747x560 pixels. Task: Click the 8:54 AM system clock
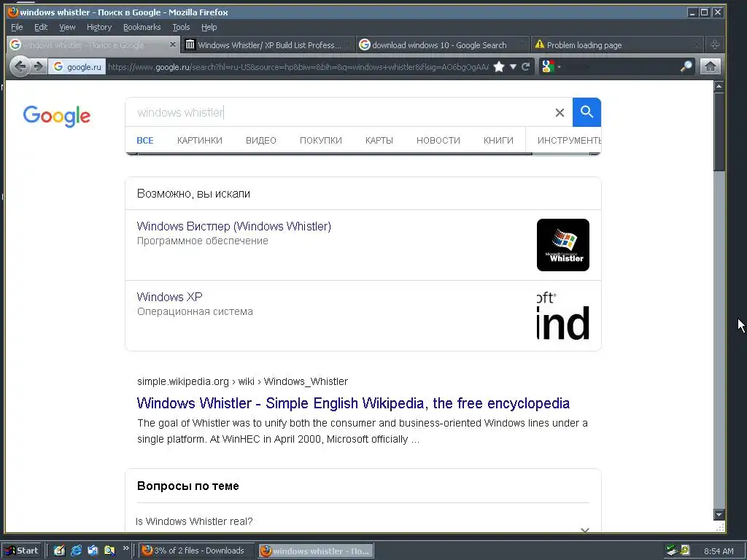[x=719, y=551]
